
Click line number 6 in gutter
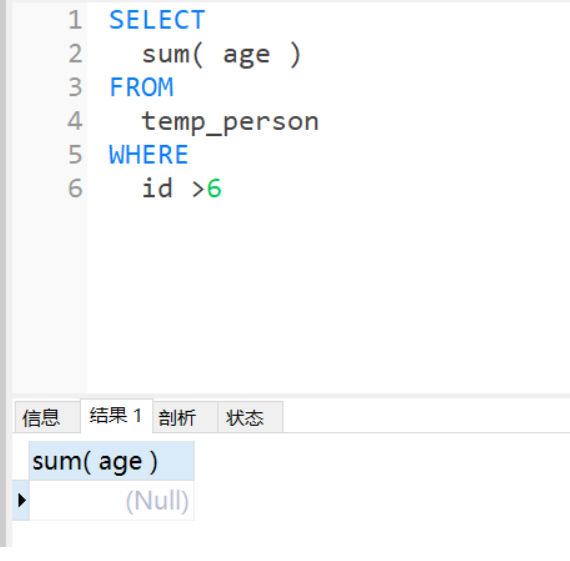click(75, 188)
